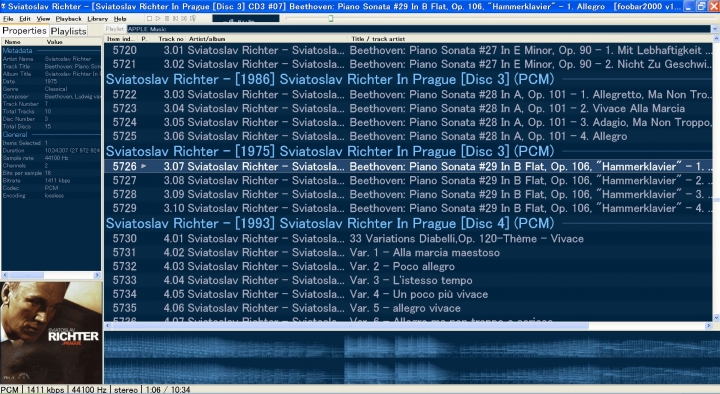Pause playback using toolbar button
The width and height of the screenshot is (720, 394).
(x=167, y=19)
